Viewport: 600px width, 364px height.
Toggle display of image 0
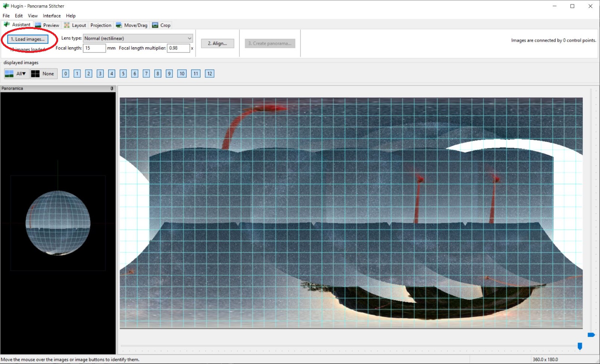point(66,73)
